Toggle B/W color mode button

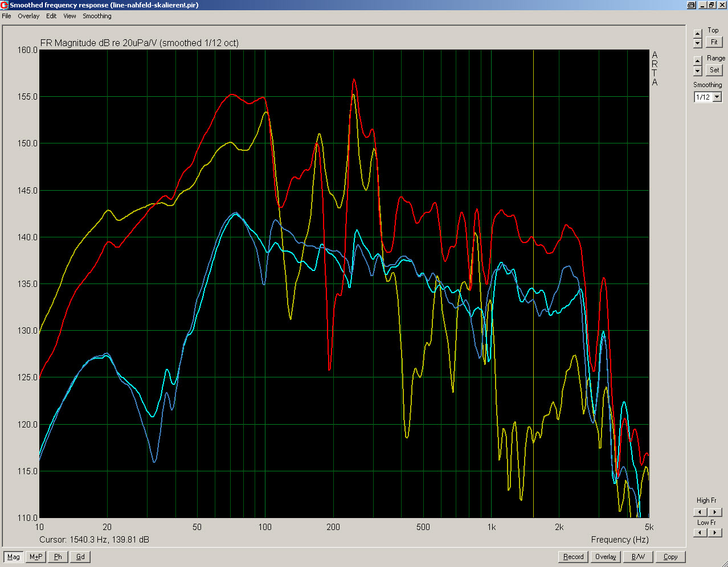pos(639,557)
